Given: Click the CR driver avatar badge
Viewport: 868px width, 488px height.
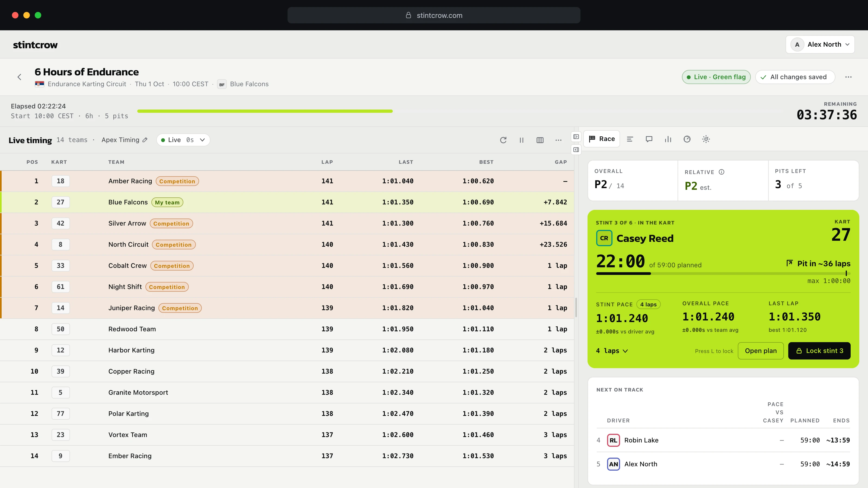Looking at the screenshot, I should tap(604, 238).
